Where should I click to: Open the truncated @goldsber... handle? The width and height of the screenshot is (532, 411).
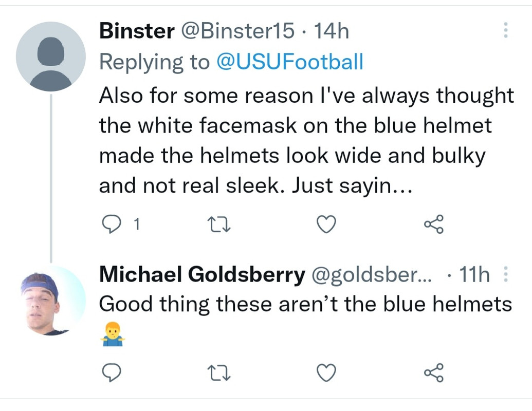click(x=372, y=275)
